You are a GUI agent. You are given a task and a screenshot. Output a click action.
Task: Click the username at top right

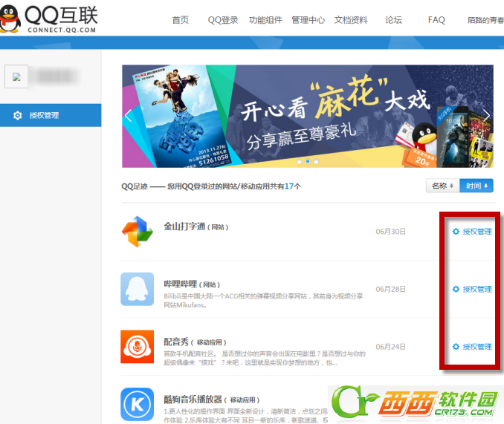tap(485, 20)
